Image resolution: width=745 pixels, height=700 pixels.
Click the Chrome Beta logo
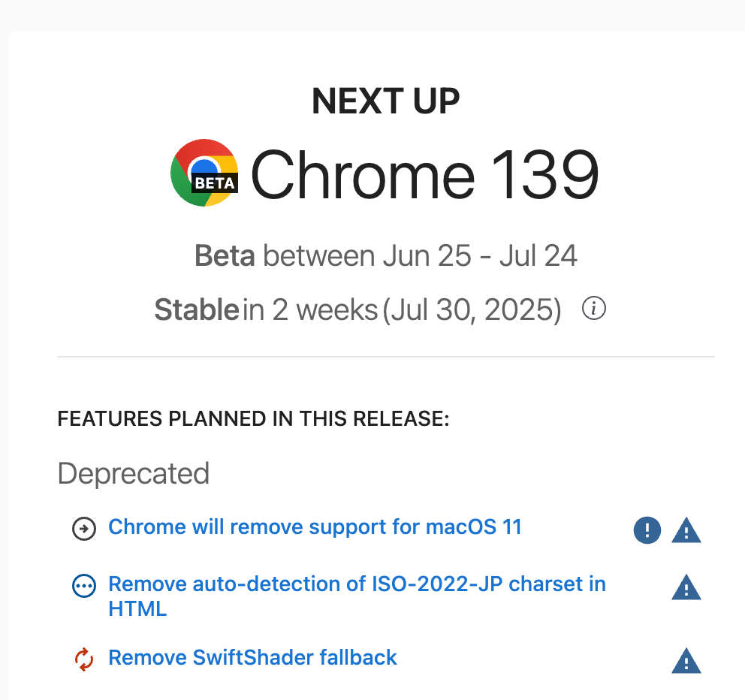pyautogui.click(x=204, y=173)
